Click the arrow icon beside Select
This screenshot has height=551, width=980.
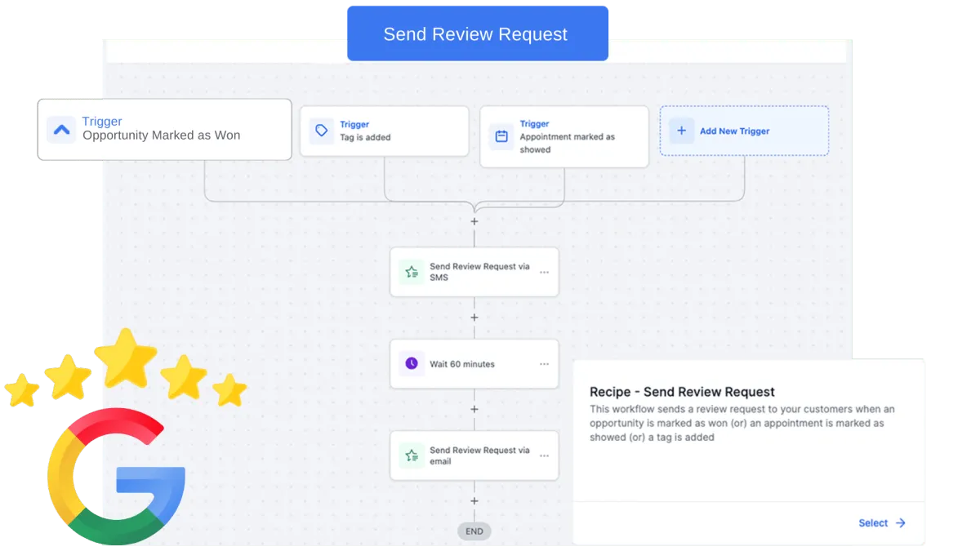coord(900,522)
